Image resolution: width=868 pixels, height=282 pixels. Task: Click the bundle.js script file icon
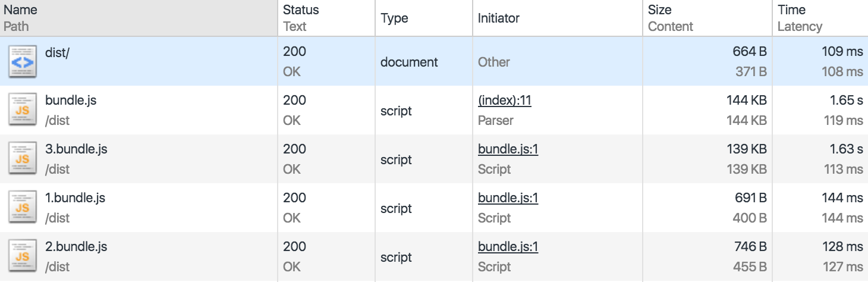pos(23,110)
